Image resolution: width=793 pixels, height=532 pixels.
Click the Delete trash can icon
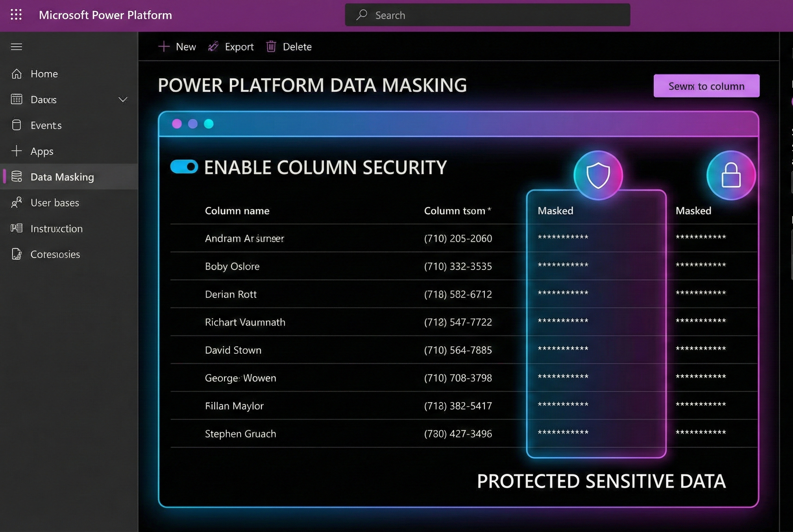coord(271,46)
